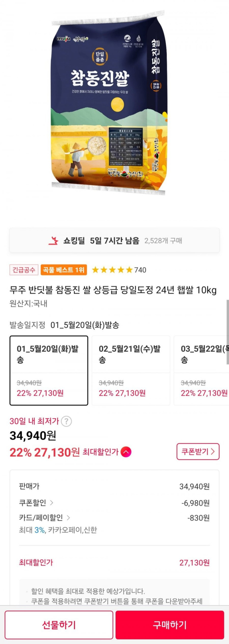229x644 pixels.
Task: Click the page scrollbar on right edge
Action: [x=227, y=332]
